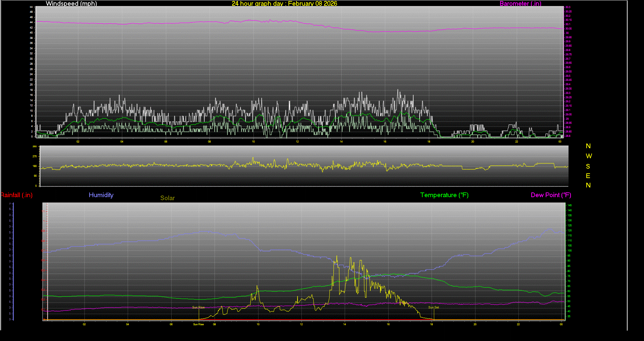The image size is (644, 341).
Task: Click hour 20 on windspeed chart time axis
Action: 473,141
